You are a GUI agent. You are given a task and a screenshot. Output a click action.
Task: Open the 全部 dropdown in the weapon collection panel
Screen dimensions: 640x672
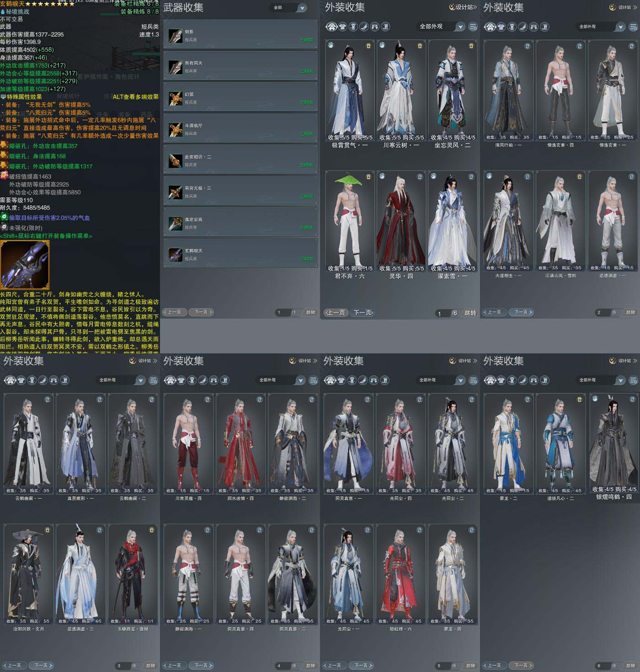288,8
